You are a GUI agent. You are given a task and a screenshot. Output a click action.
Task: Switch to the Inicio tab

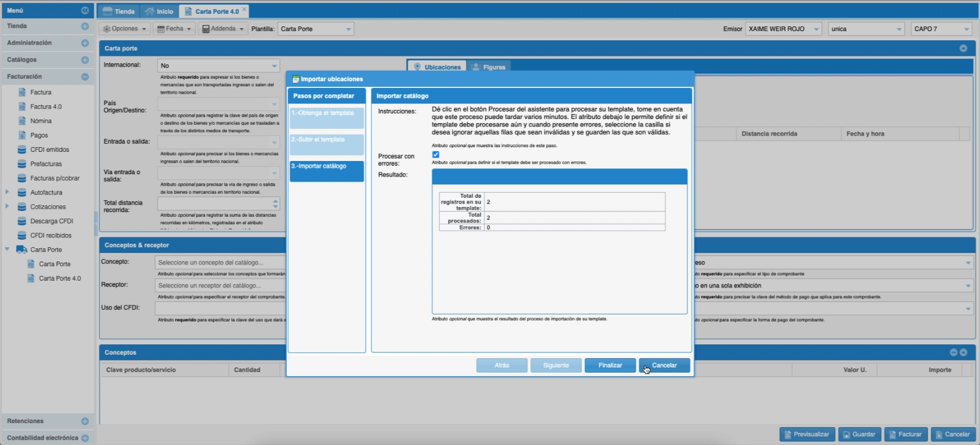point(159,11)
